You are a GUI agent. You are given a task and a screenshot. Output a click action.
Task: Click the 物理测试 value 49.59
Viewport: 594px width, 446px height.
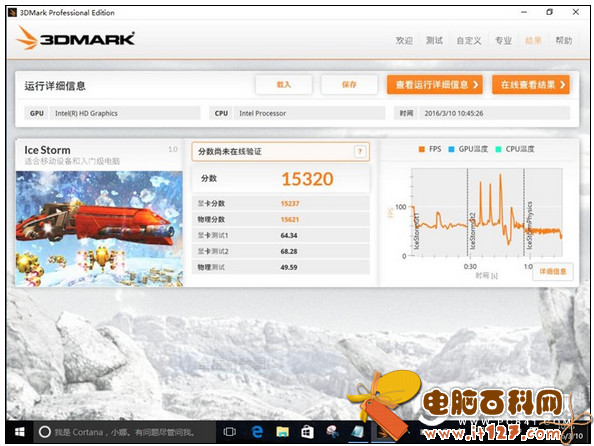pos(289,267)
